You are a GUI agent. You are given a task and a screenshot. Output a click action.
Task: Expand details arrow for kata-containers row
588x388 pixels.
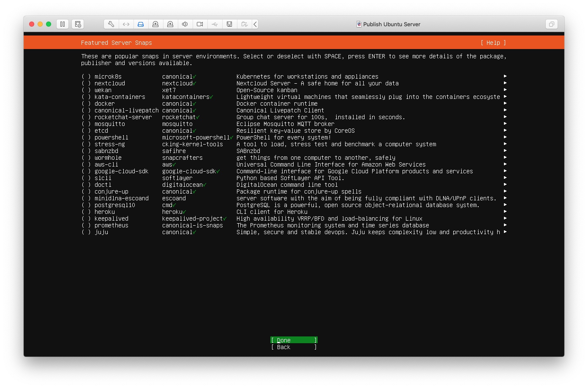click(x=505, y=96)
